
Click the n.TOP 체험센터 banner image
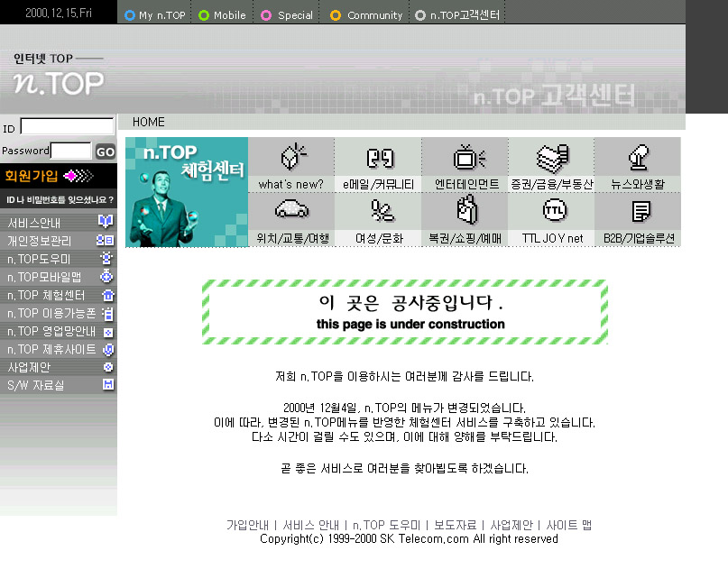click(x=187, y=192)
